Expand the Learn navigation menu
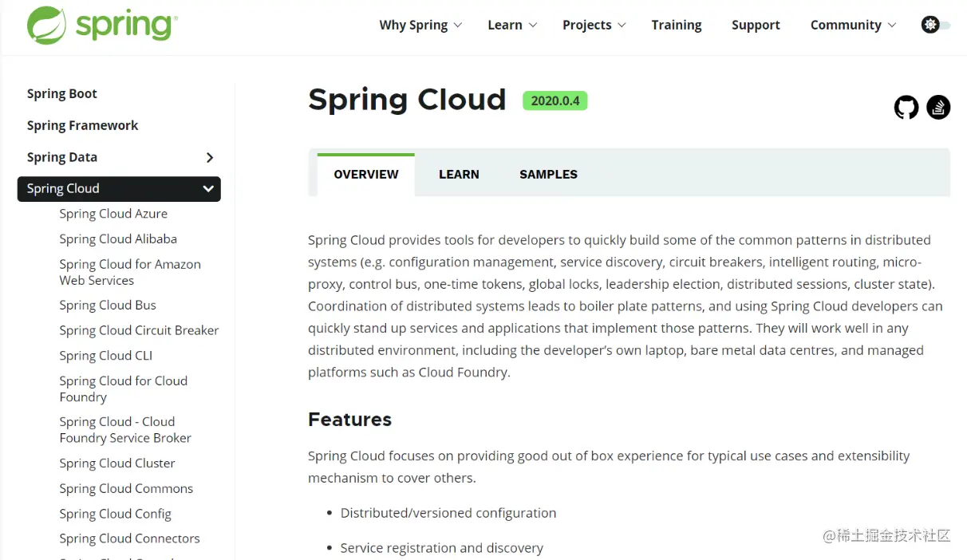This screenshot has height=560, width=967. 512,25
